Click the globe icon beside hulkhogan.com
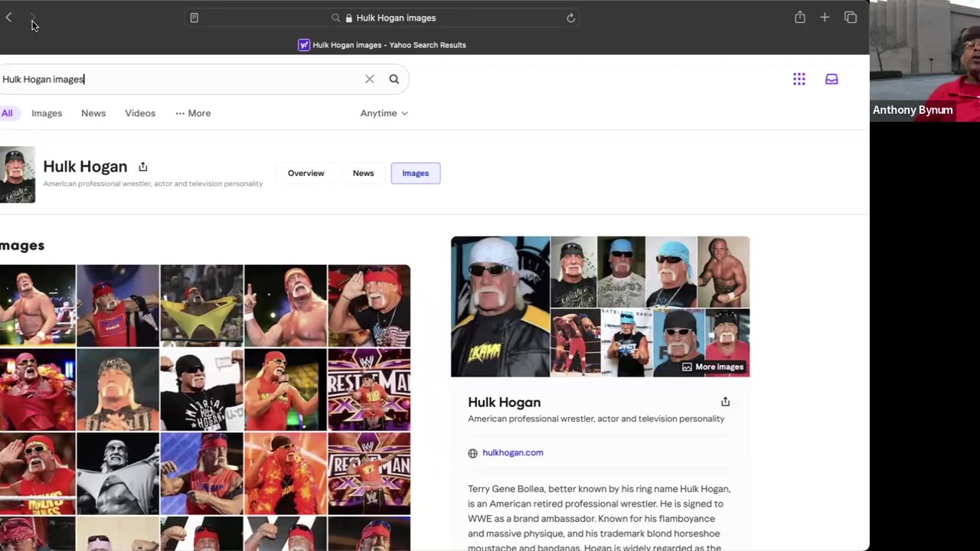 [x=472, y=453]
